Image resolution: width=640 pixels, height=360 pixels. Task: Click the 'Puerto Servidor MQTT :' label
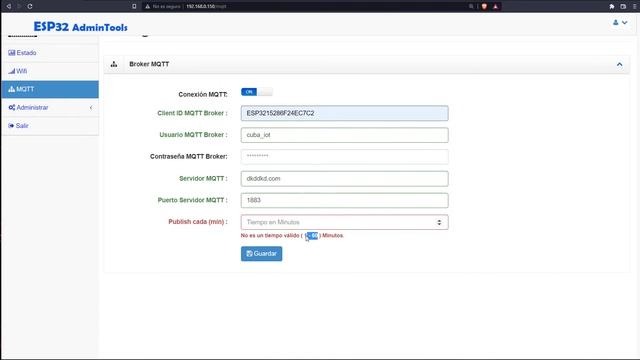[x=193, y=200]
